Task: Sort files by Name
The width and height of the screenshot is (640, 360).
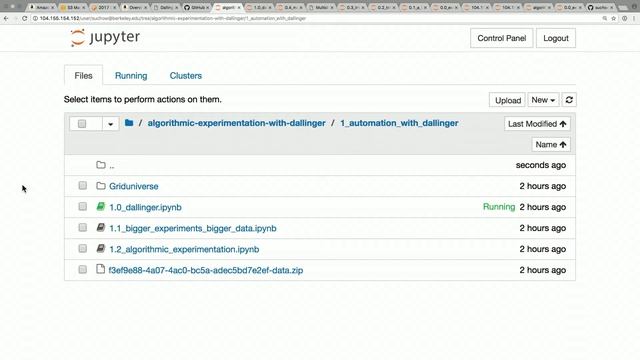Action: [551, 144]
